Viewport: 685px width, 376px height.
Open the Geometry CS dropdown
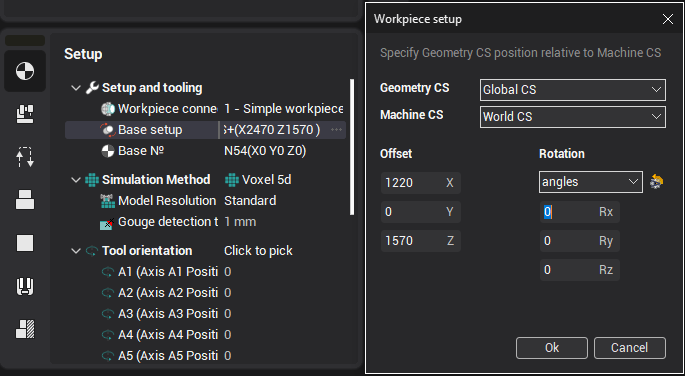tap(573, 90)
